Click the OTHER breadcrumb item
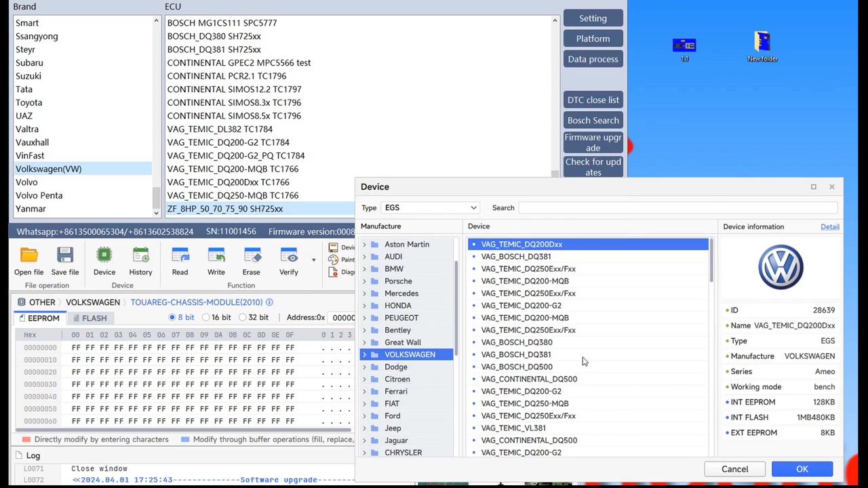This screenshot has width=868, height=488. [42, 302]
